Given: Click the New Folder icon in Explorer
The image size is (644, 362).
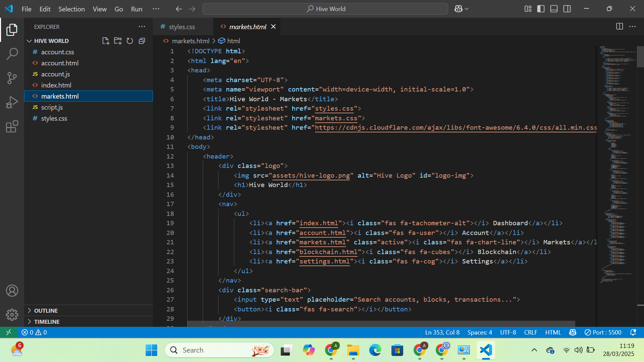Looking at the screenshot, I should click(118, 41).
